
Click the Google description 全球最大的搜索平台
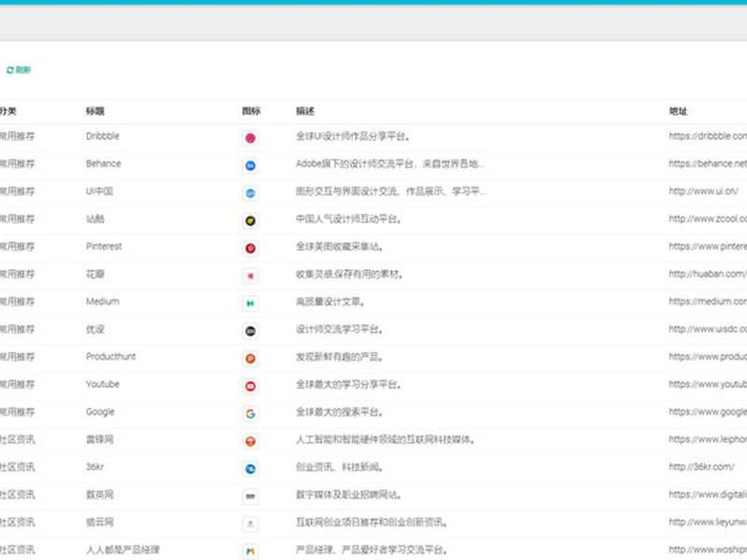[339, 412]
